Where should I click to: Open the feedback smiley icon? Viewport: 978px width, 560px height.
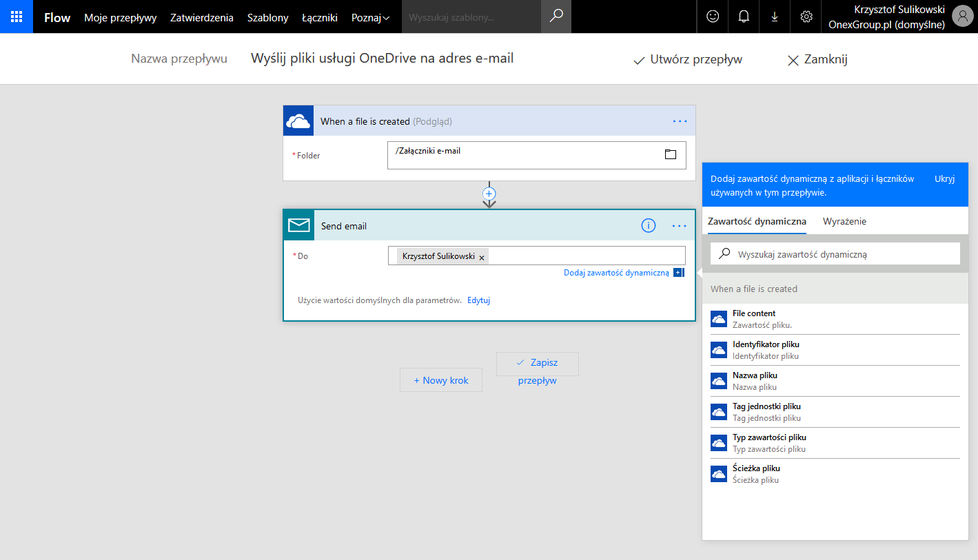[713, 17]
